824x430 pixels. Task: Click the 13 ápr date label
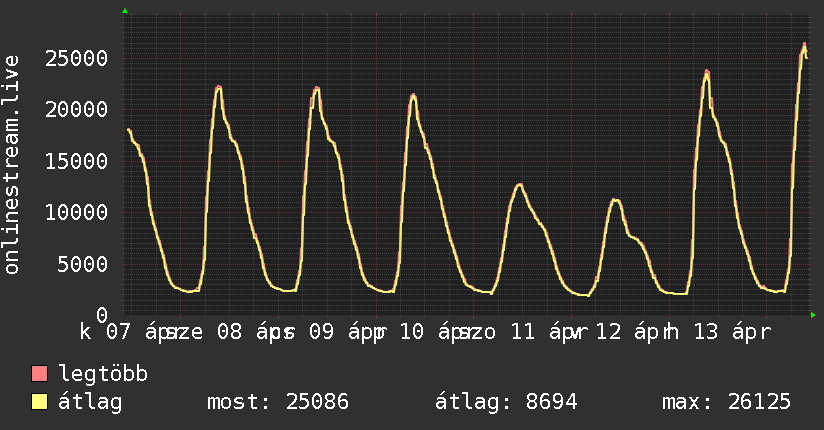click(732, 332)
